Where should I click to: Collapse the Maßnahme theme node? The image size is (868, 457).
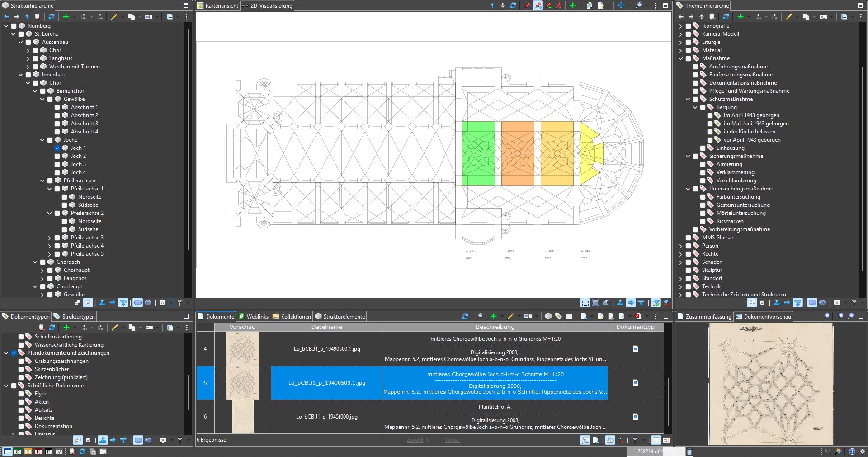pos(681,58)
